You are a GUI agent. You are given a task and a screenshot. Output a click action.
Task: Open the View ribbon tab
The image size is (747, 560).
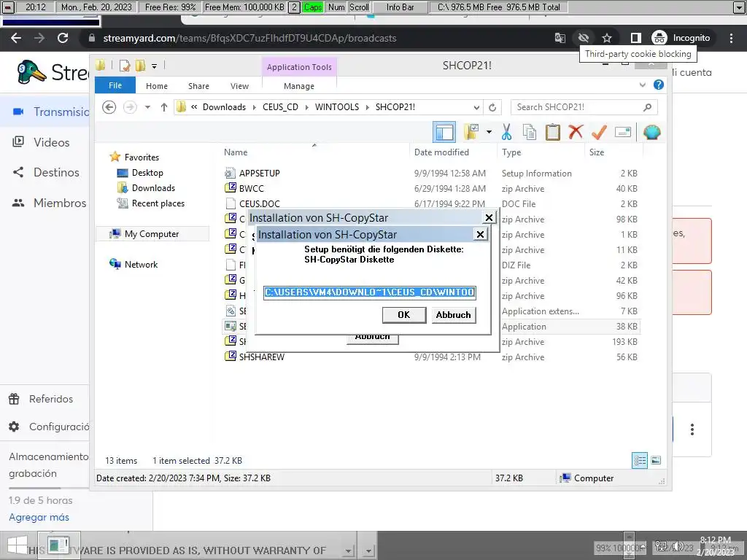tap(239, 86)
